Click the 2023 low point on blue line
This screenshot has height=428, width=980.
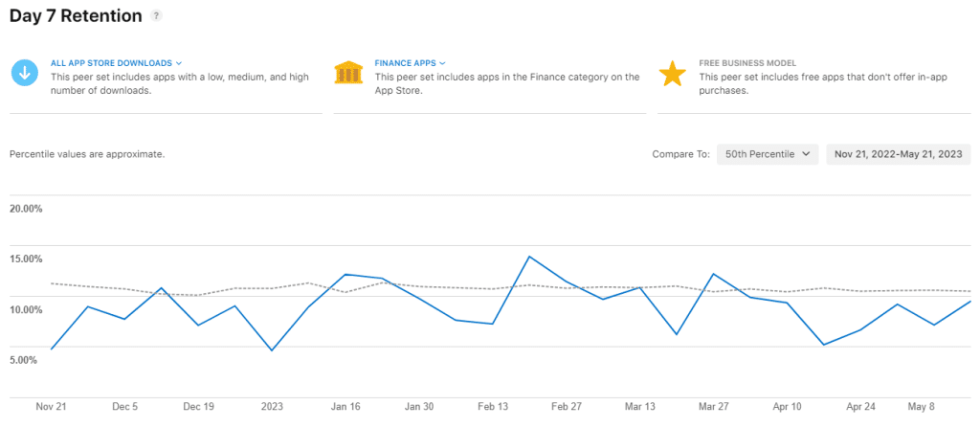(272, 350)
